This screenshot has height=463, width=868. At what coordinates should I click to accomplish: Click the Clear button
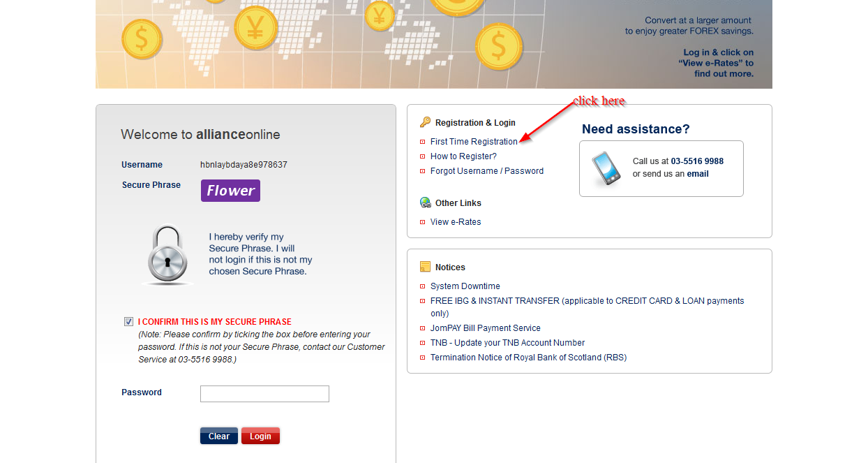pyautogui.click(x=219, y=436)
